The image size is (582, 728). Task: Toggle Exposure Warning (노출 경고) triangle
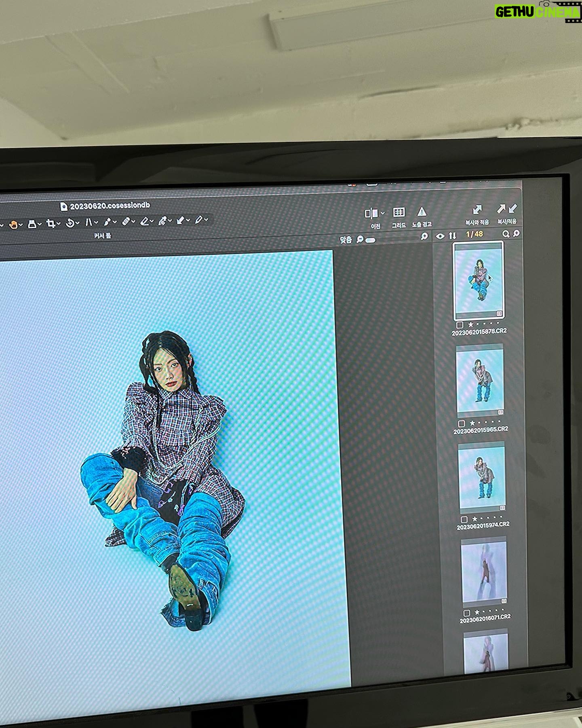tap(422, 212)
